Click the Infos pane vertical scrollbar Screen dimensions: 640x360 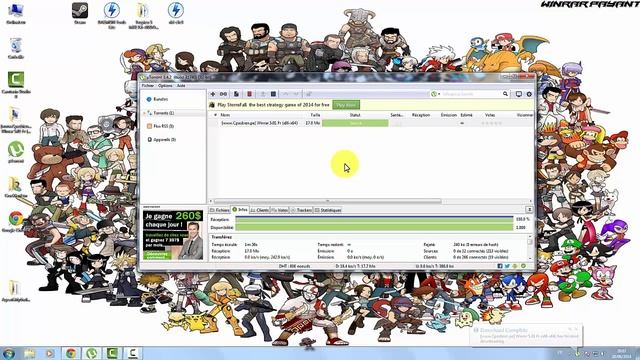[530, 247]
